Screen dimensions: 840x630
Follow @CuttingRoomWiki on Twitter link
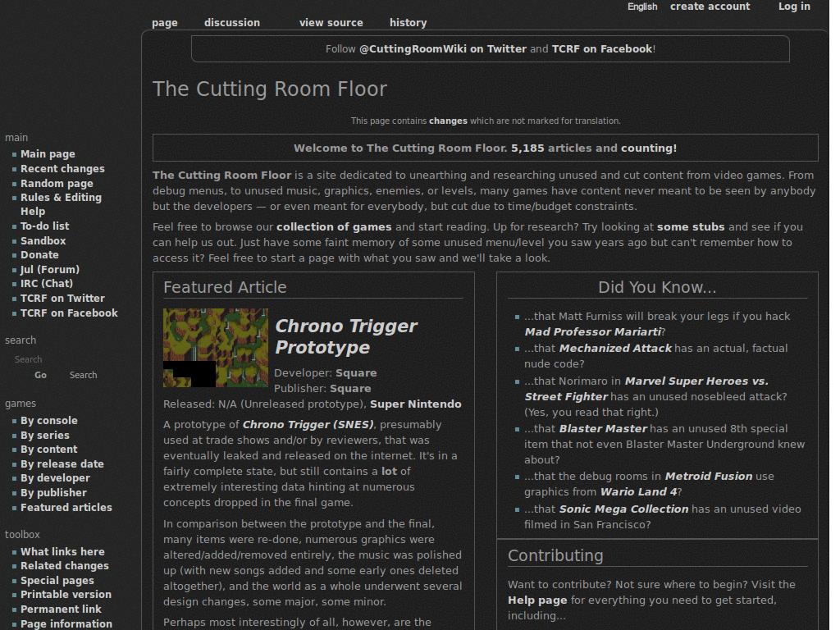[443, 48]
